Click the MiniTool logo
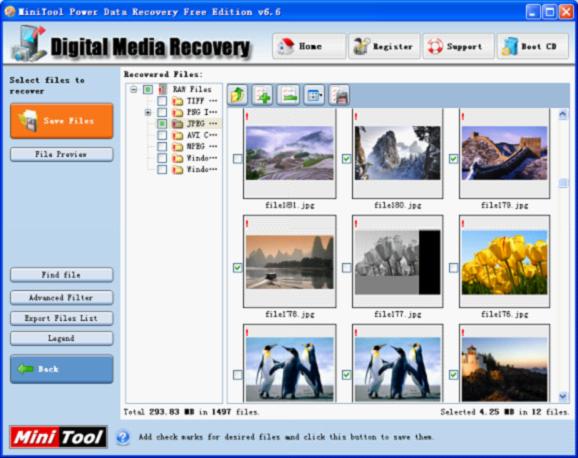578x458 pixels. (59, 437)
